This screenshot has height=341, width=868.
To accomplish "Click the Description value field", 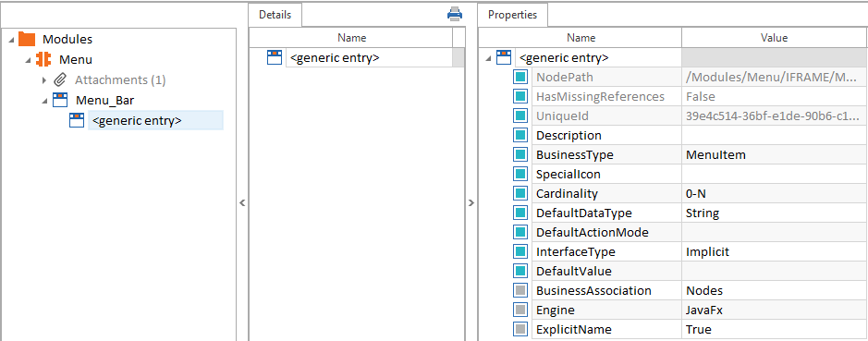I will tap(774, 136).
